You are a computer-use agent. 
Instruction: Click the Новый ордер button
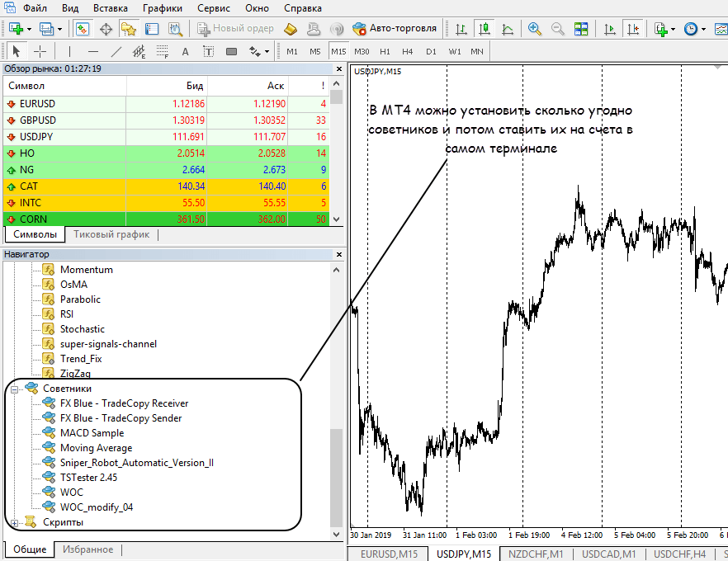[236, 28]
